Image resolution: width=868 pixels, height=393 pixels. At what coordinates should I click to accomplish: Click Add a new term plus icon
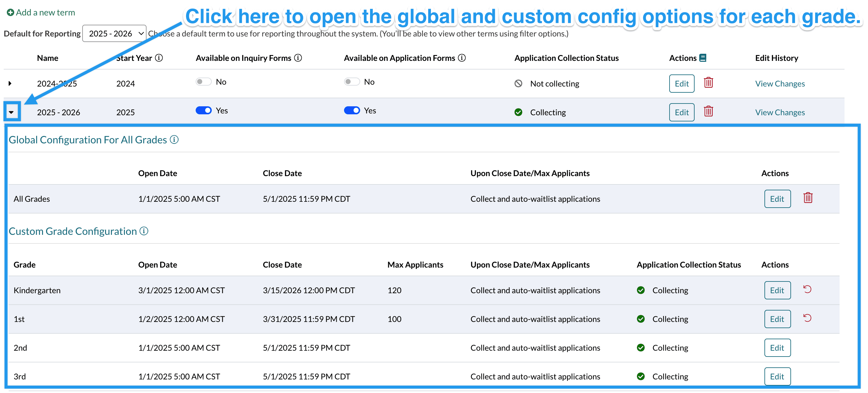tap(11, 12)
